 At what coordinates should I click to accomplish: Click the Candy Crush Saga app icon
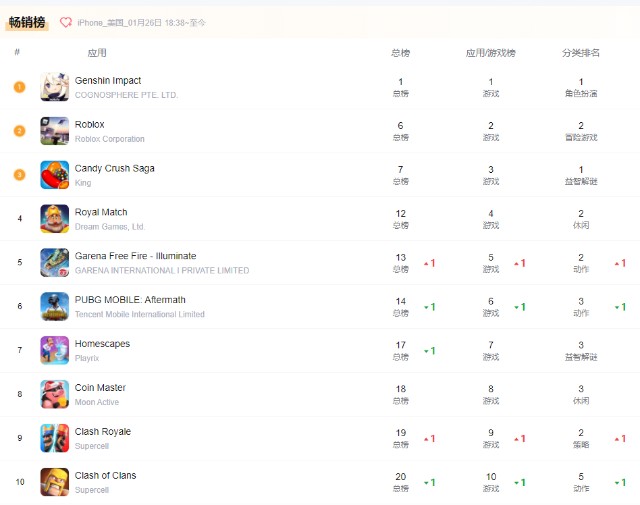point(54,175)
